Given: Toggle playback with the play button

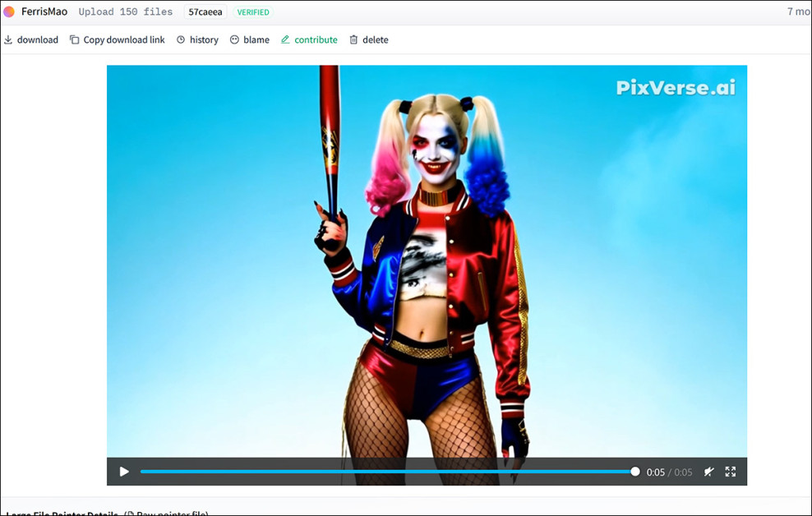Looking at the screenshot, I should click(x=124, y=472).
